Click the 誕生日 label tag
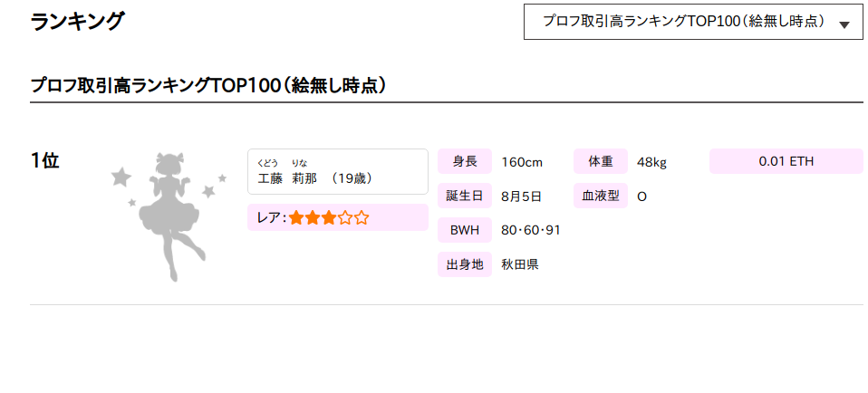Viewport: 868px width, 393px height. (x=465, y=196)
